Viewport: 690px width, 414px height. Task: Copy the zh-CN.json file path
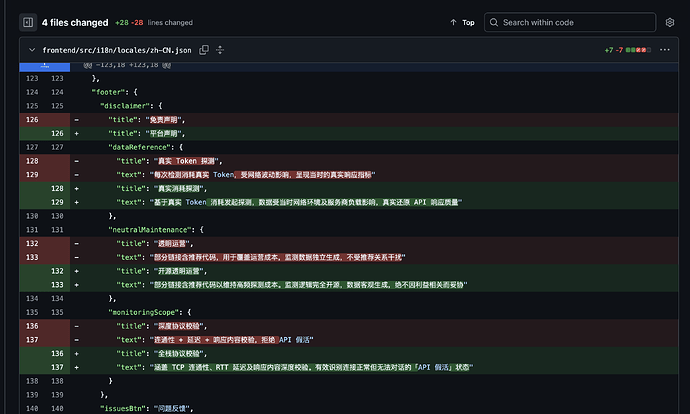(x=204, y=50)
